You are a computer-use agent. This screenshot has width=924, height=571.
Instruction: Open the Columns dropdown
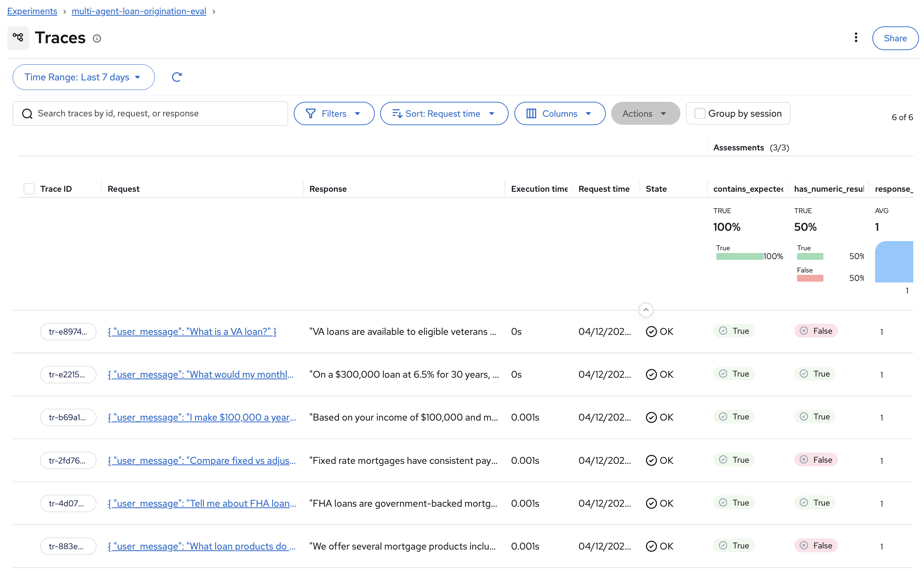tap(559, 114)
